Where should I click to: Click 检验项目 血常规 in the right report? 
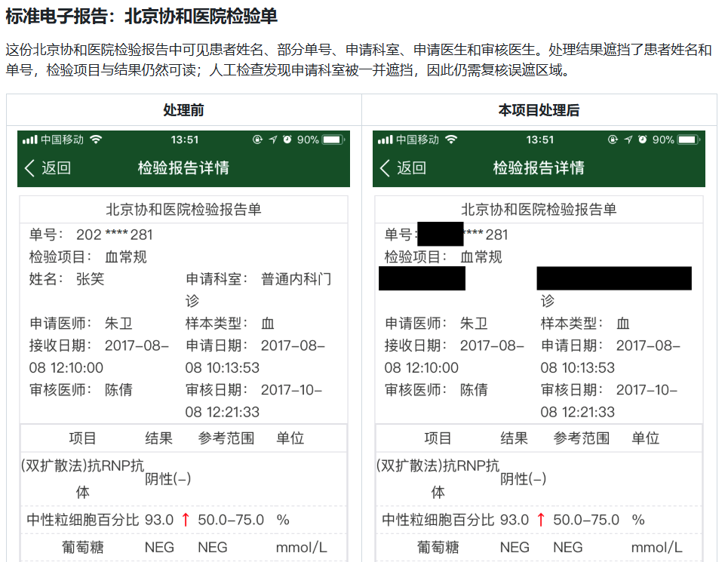click(443, 256)
